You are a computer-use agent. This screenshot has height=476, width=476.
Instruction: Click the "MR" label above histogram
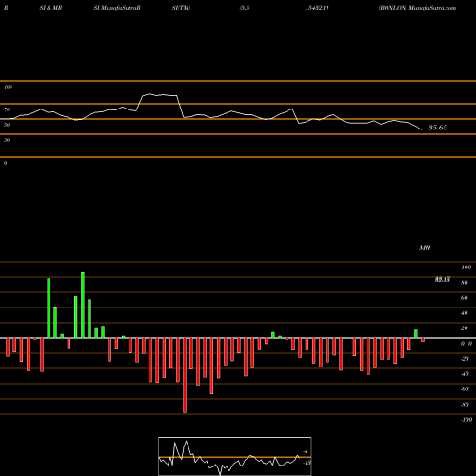pos(425,248)
